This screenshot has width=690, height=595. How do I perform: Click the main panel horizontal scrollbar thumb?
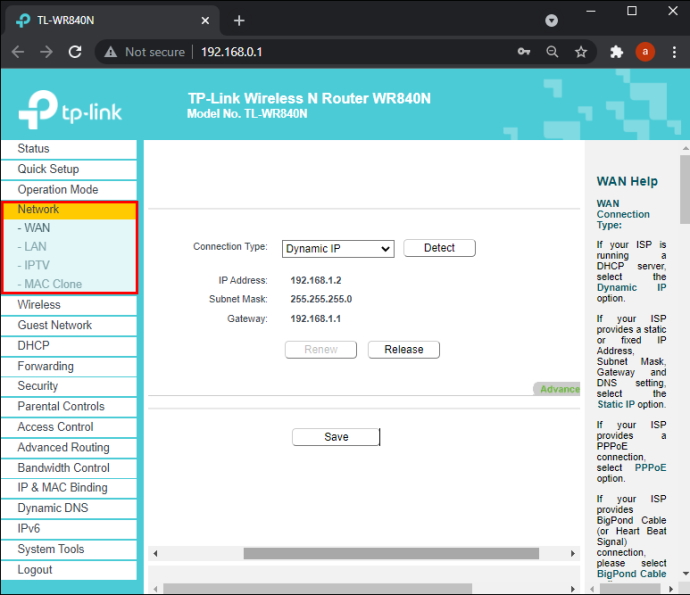(x=391, y=554)
